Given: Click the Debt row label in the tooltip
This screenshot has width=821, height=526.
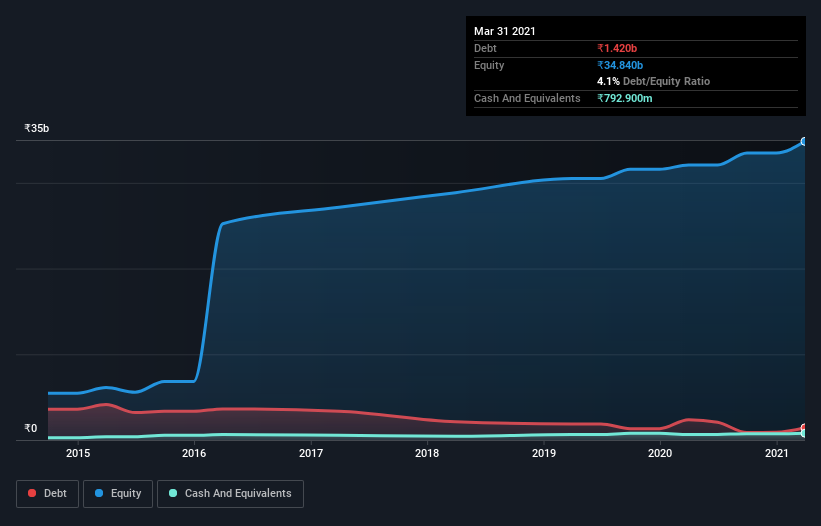Looking at the screenshot, I should (x=485, y=48).
